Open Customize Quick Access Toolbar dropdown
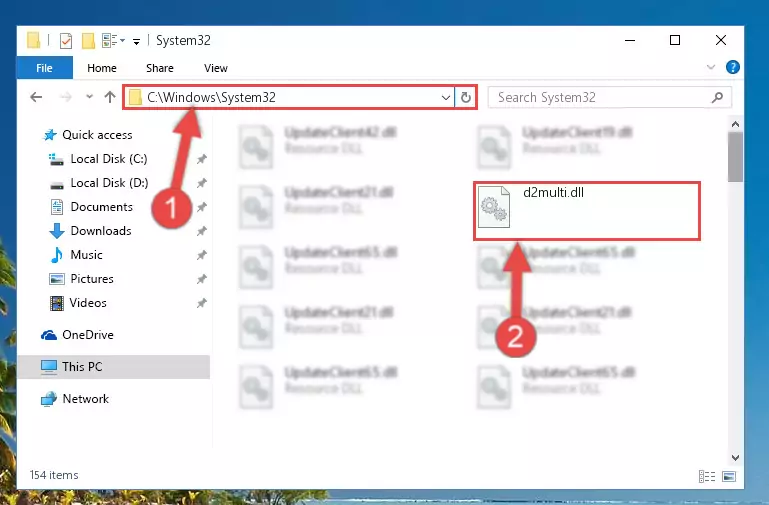The width and height of the screenshot is (769, 505). [136, 41]
